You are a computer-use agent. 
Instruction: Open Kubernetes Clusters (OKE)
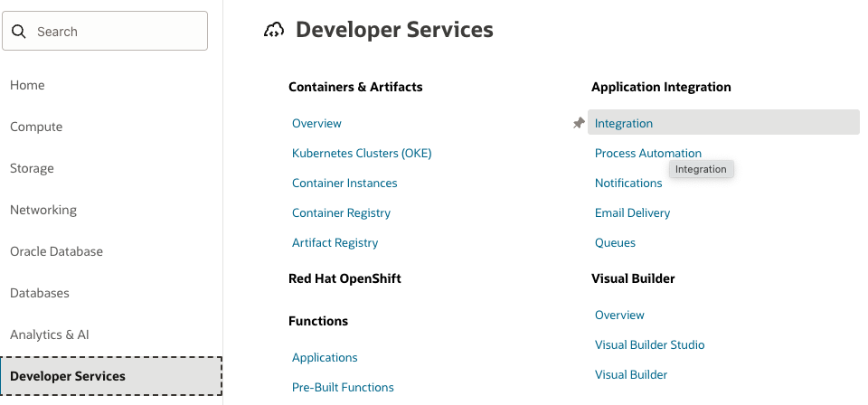(362, 154)
